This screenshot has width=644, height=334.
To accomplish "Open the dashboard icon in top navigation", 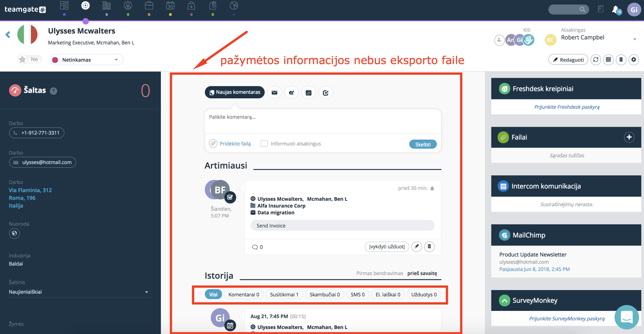I will [x=64, y=6].
